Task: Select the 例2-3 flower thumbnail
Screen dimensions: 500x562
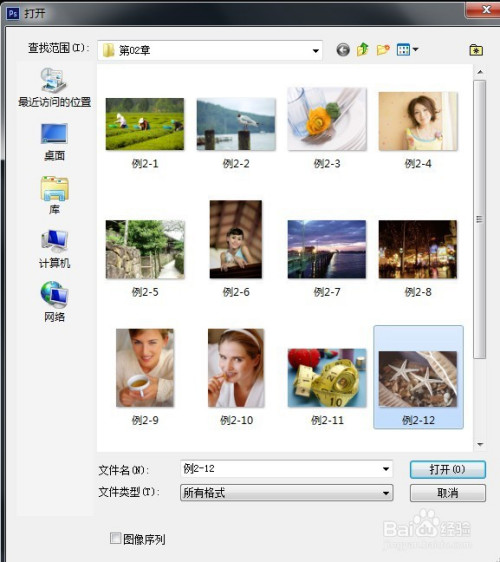Action: [x=327, y=119]
